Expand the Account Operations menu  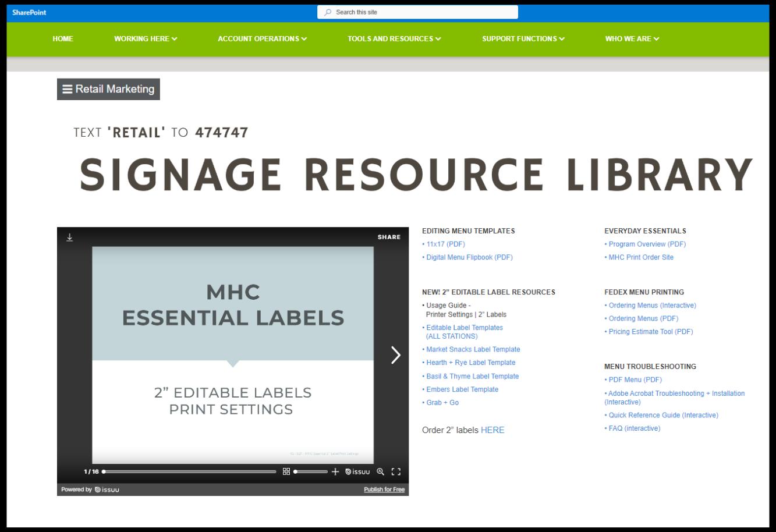263,39
